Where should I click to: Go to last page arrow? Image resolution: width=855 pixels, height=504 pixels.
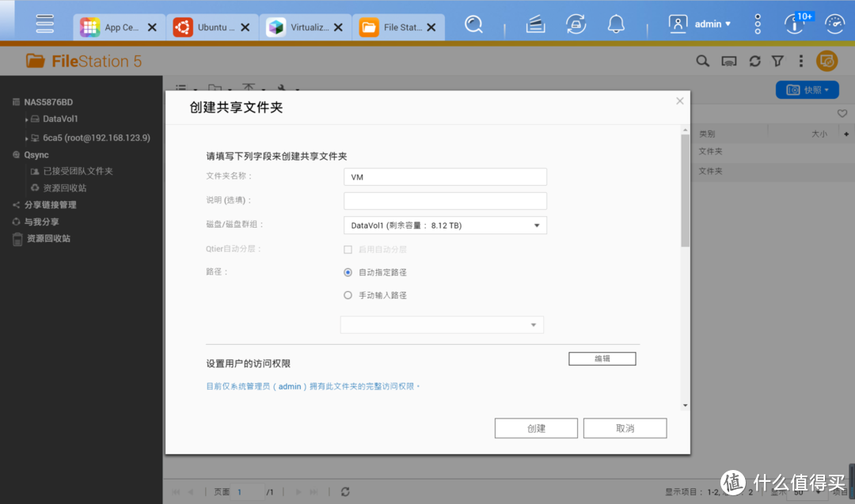(313, 492)
